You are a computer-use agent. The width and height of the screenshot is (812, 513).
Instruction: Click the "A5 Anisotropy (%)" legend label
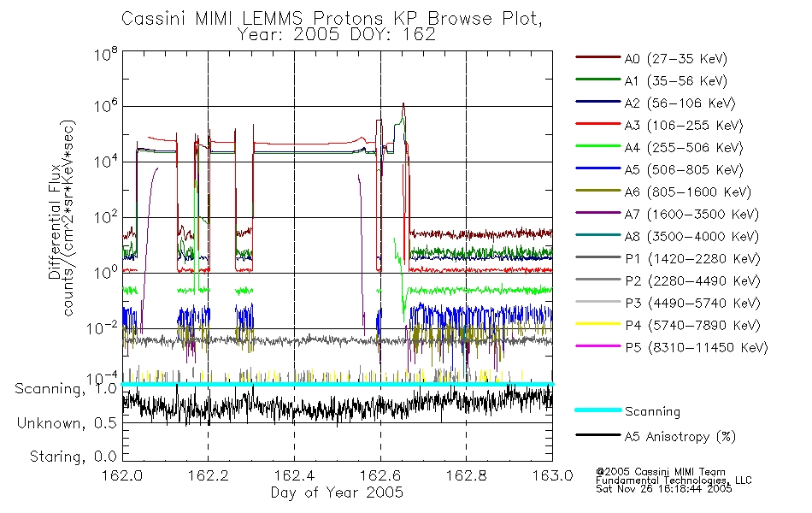coord(680,437)
